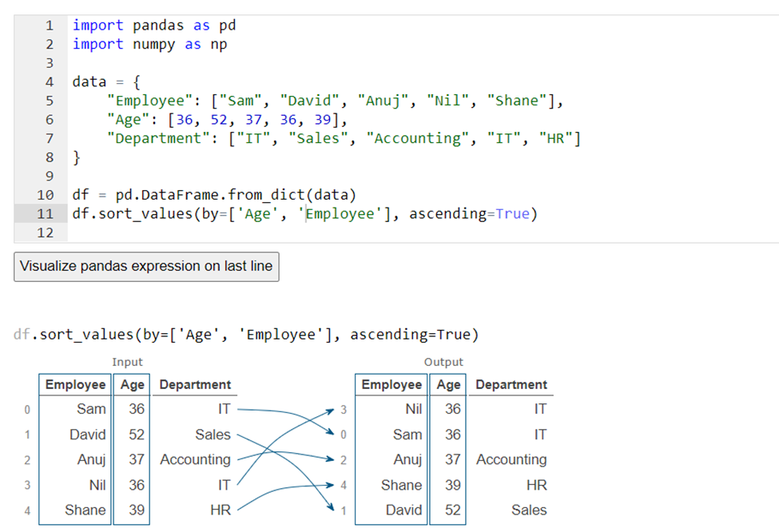779x532 pixels.
Task: Click the closing brace on line 8
Action: coord(77,157)
